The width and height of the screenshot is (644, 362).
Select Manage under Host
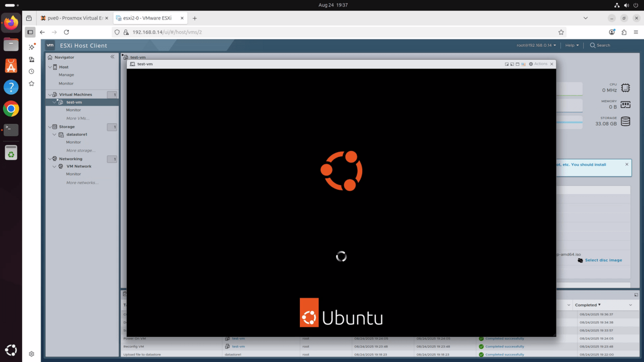pyautogui.click(x=66, y=75)
